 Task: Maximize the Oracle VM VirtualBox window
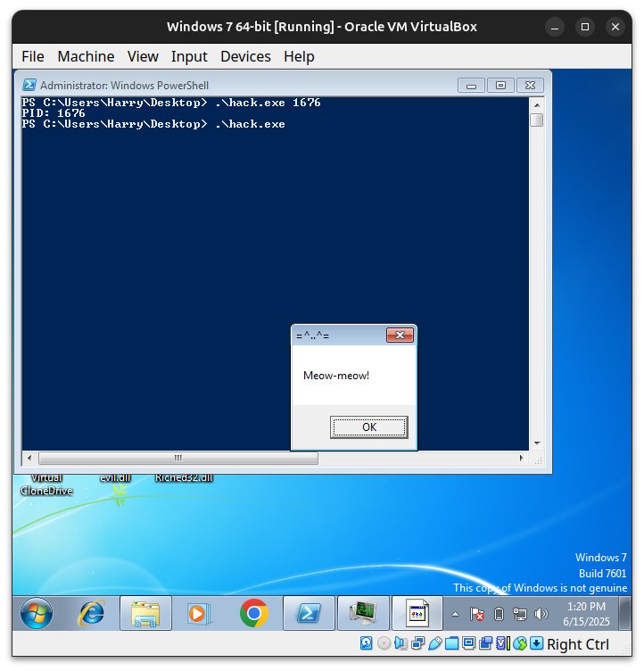[585, 27]
